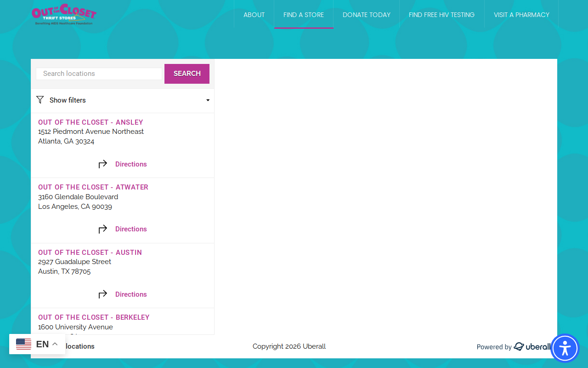Screen dimensions: 588x368
Task: Click the US flag language icon
Action: pos(24,344)
